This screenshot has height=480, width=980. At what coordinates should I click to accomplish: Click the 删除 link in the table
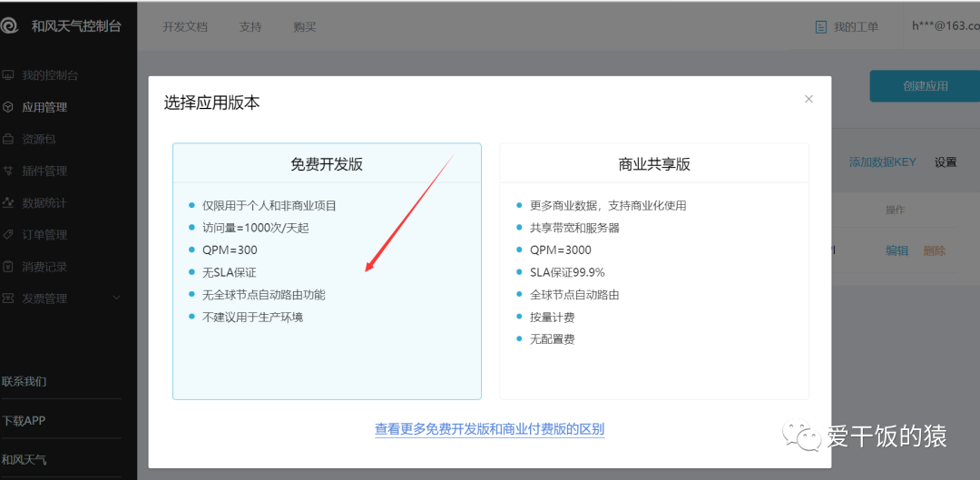pos(935,250)
